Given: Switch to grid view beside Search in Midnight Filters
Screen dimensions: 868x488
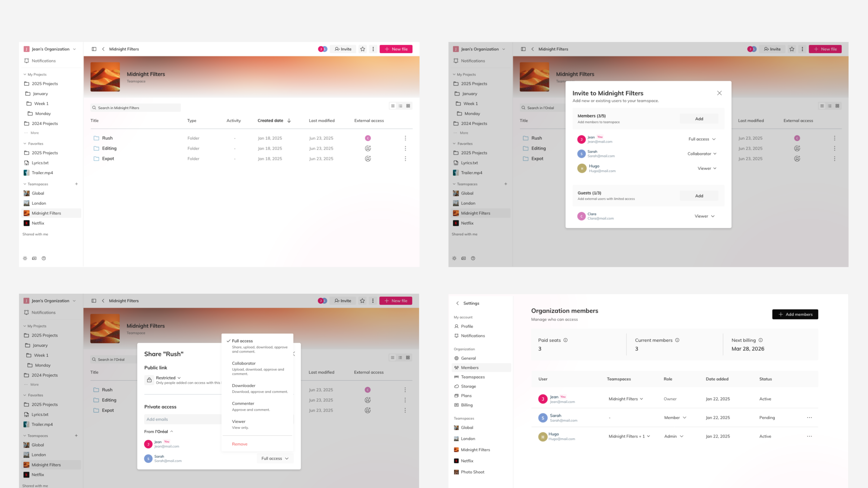Looking at the screenshot, I should [x=408, y=106].
